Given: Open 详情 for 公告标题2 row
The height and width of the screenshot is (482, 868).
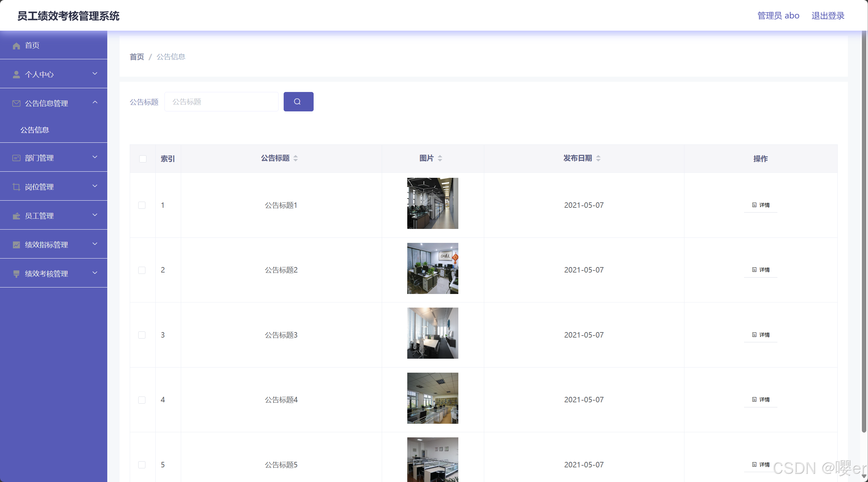Looking at the screenshot, I should pyautogui.click(x=761, y=270).
